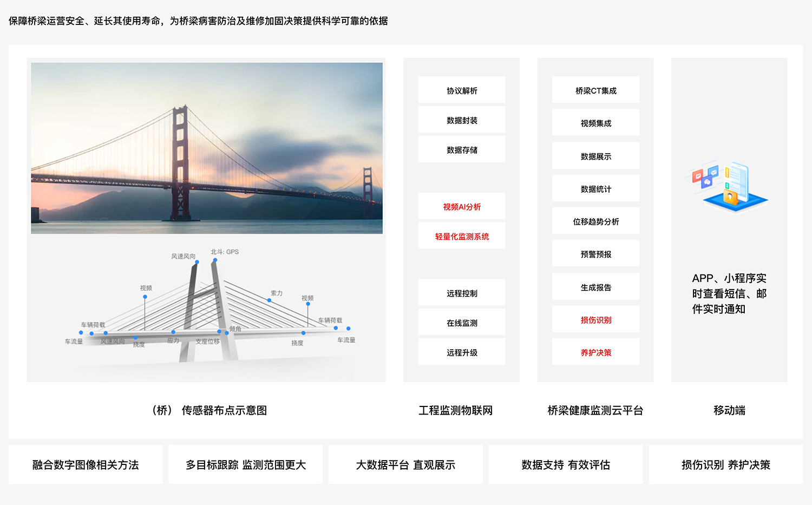Click the 数据支持 有效评估 card

pos(566,464)
